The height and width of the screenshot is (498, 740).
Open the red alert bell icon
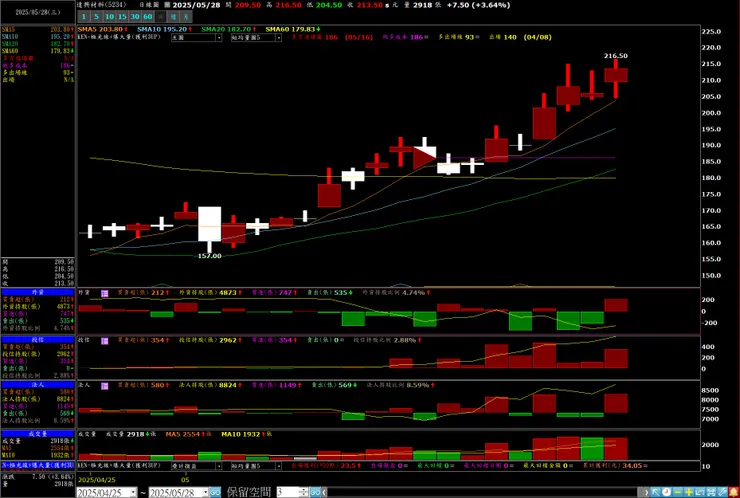pos(734,492)
